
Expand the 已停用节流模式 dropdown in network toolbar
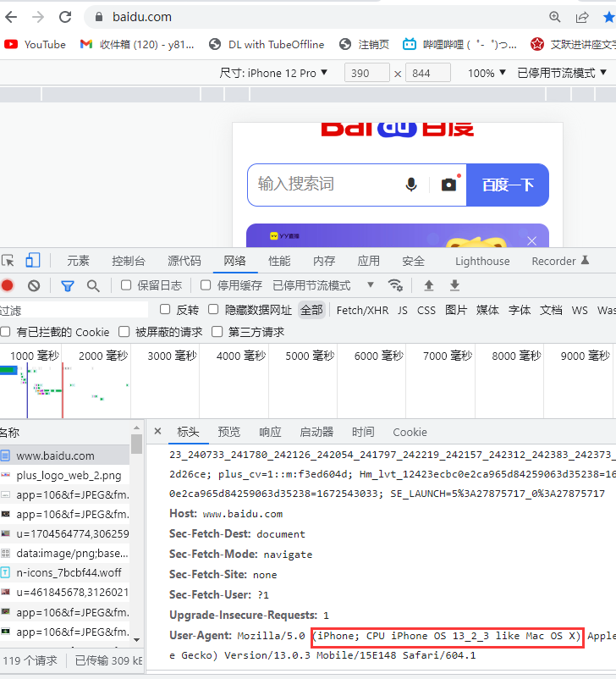pos(323,285)
